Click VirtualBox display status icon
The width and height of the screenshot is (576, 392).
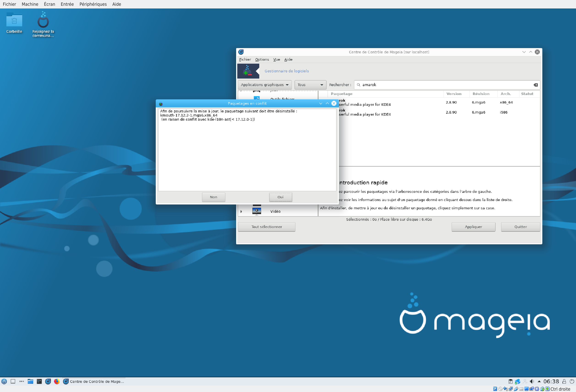(526, 389)
